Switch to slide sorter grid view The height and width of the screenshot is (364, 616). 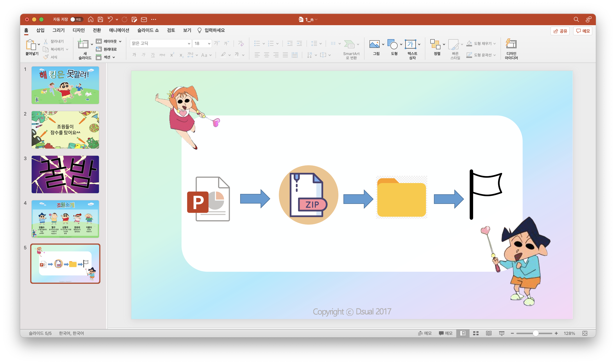476,333
